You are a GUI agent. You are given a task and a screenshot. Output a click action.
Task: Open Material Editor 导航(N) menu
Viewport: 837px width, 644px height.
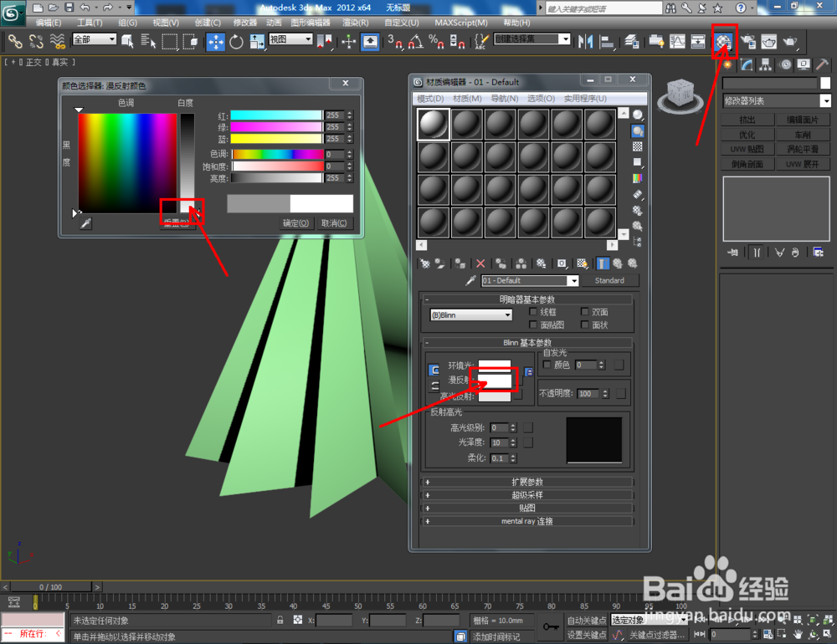click(505, 99)
